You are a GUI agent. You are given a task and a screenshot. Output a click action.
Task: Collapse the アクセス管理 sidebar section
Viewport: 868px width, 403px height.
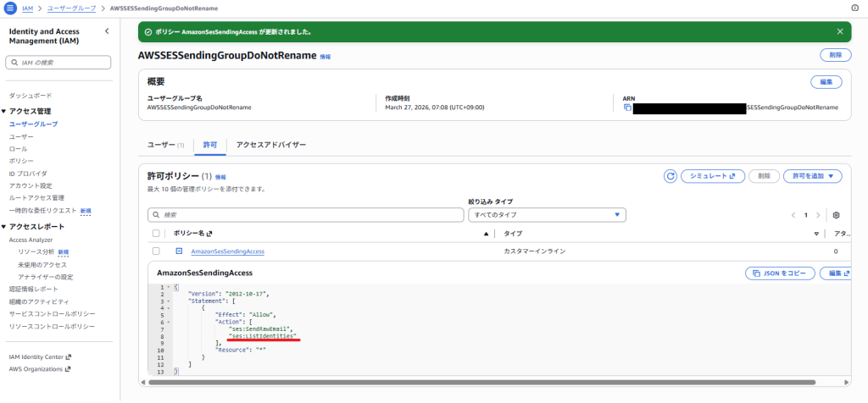pos(4,112)
